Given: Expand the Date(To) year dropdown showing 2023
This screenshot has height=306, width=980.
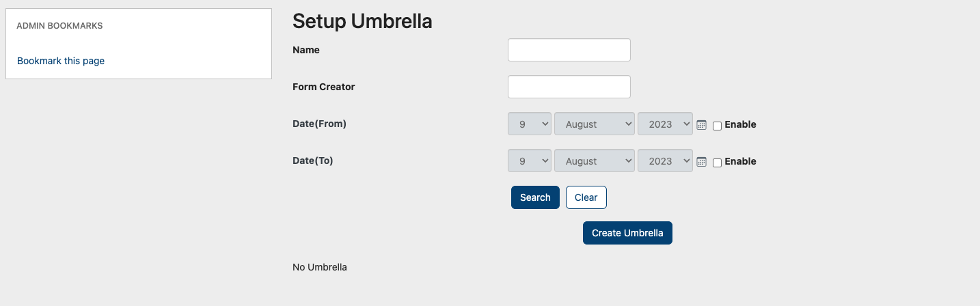Looking at the screenshot, I should coord(666,161).
